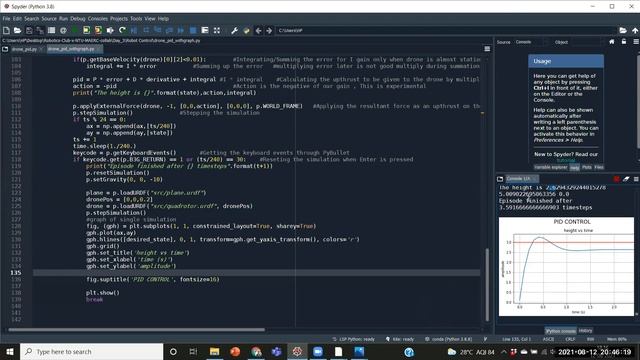Start debugging with Debug file icon
This screenshot has height=360, width=640.
134,30
